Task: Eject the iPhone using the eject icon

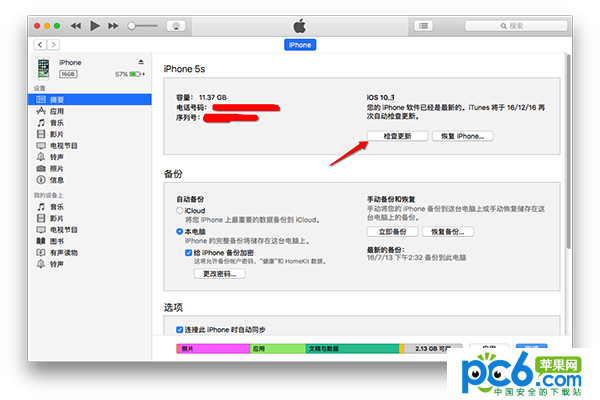Action: point(140,62)
